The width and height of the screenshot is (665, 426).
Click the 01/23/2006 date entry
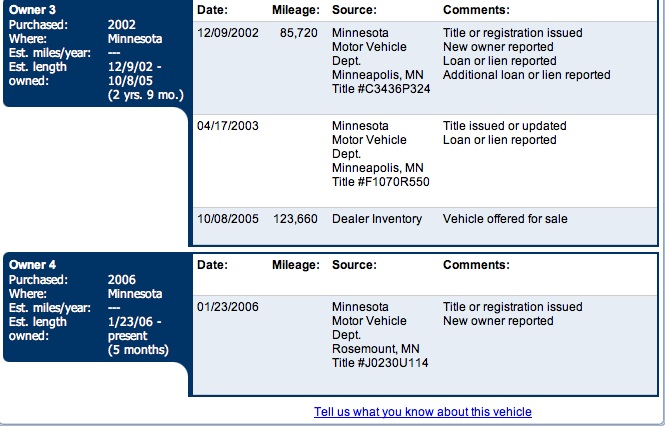click(x=228, y=307)
